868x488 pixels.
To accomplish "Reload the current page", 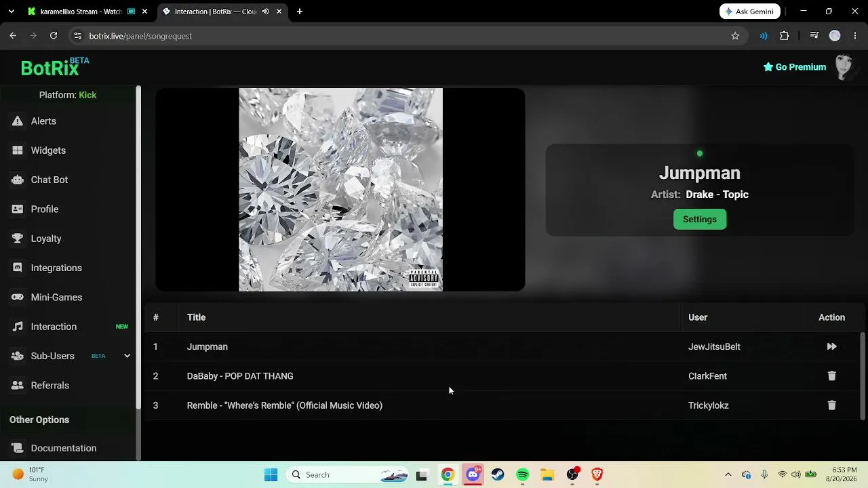I will (x=54, y=36).
